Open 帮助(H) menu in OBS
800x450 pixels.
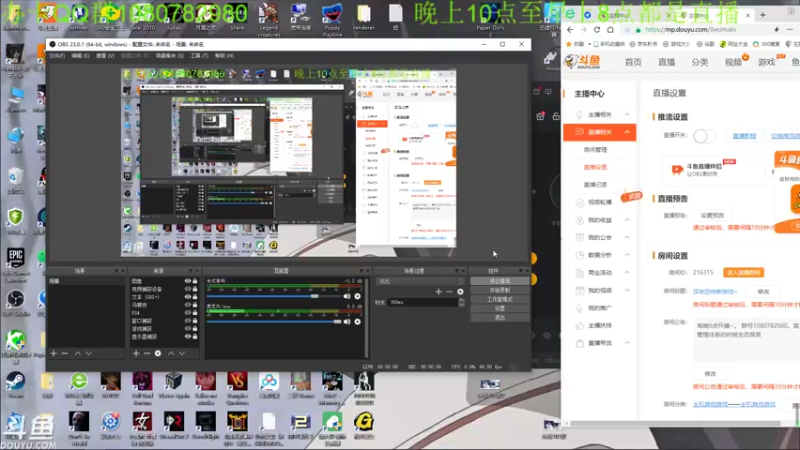click(224, 56)
